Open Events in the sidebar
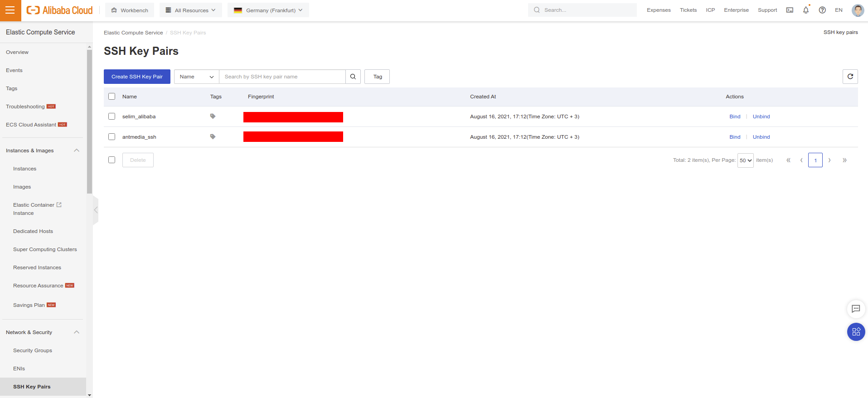 point(14,70)
